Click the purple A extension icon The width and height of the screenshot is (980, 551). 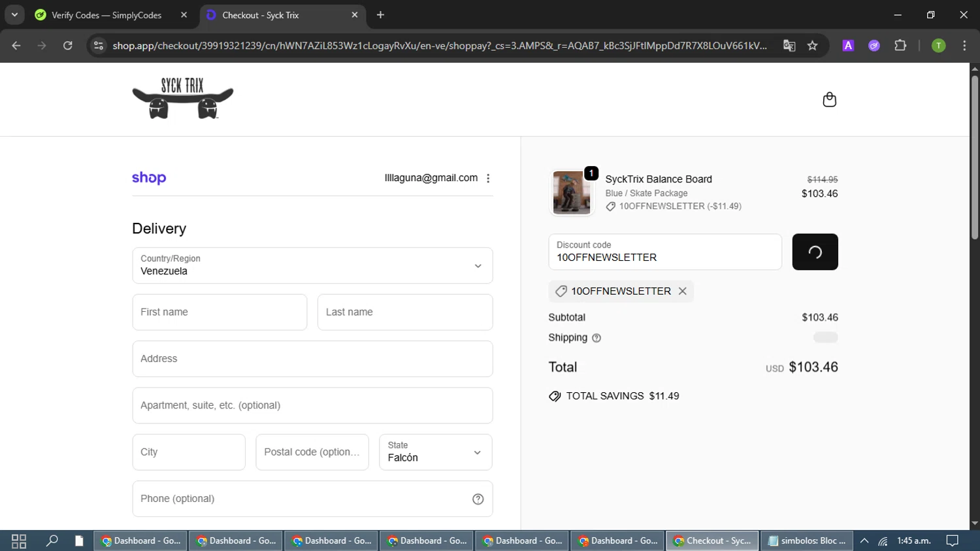[848, 45]
